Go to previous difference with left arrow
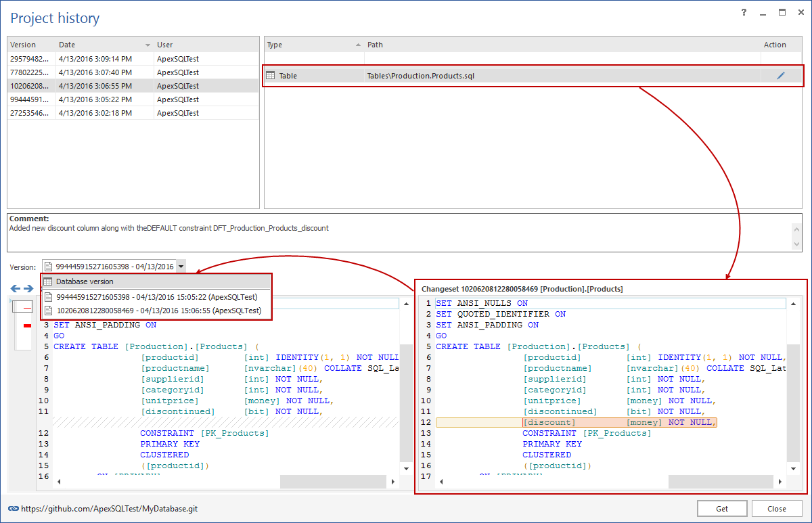The width and height of the screenshot is (812, 523). coord(16,289)
